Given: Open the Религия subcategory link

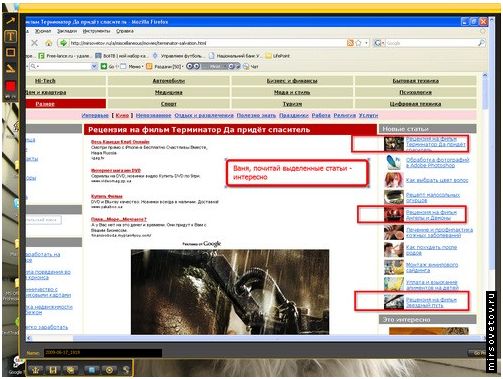Looking at the screenshot, I should point(345,115).
